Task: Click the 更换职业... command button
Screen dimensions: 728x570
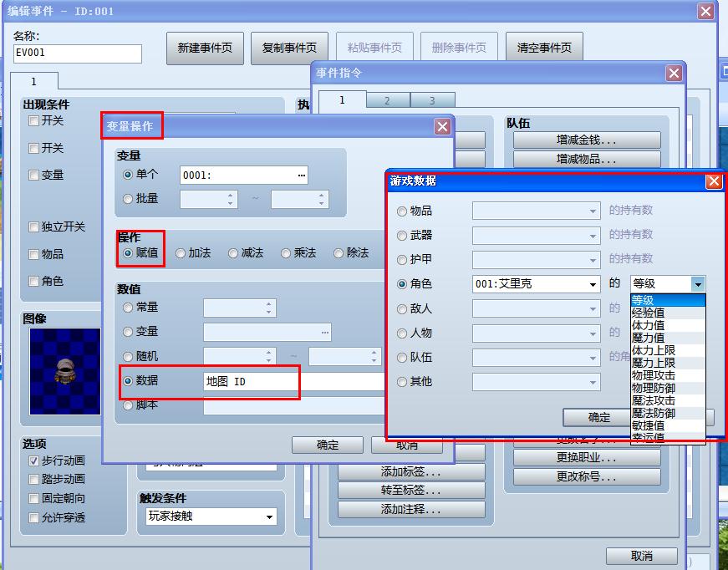Action: pos(587,458)
